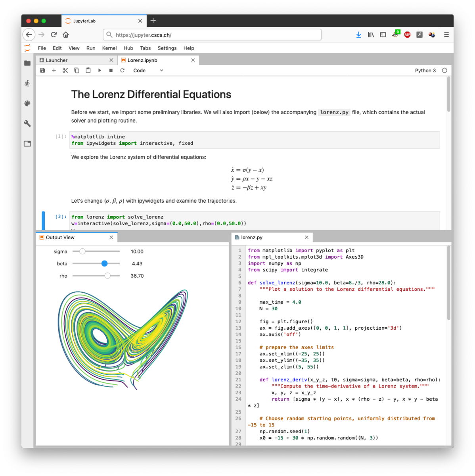Go forward with the browser forward arrow

click(42, 35)
